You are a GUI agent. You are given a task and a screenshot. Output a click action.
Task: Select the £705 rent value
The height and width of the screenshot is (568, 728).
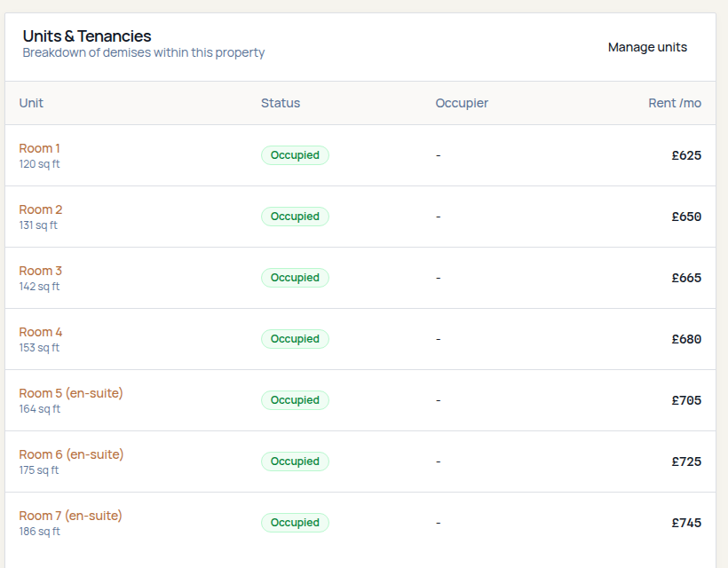pos(686,400)
